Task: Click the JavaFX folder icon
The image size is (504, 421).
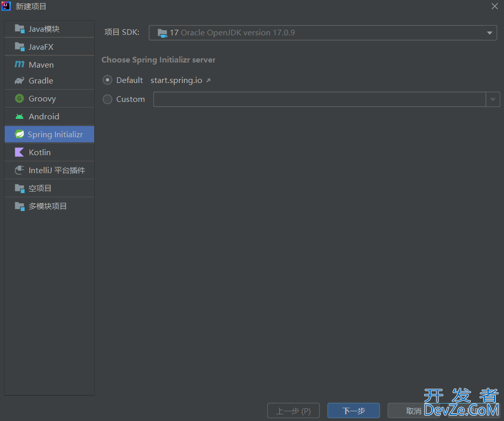Action: 19,47
